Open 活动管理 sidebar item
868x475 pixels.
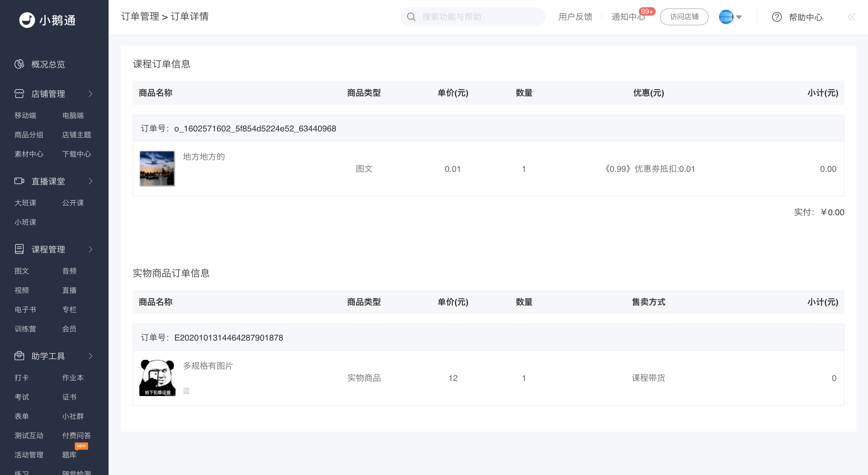point(29,455)
